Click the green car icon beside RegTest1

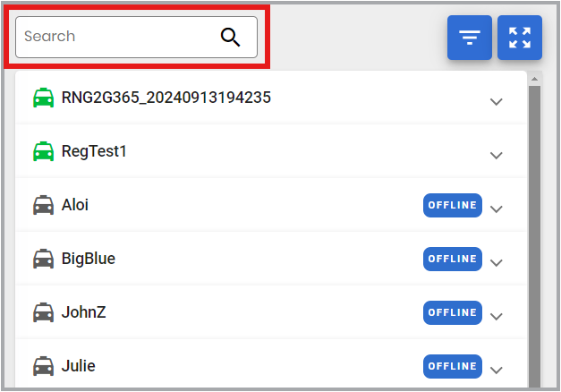[43, 151]
